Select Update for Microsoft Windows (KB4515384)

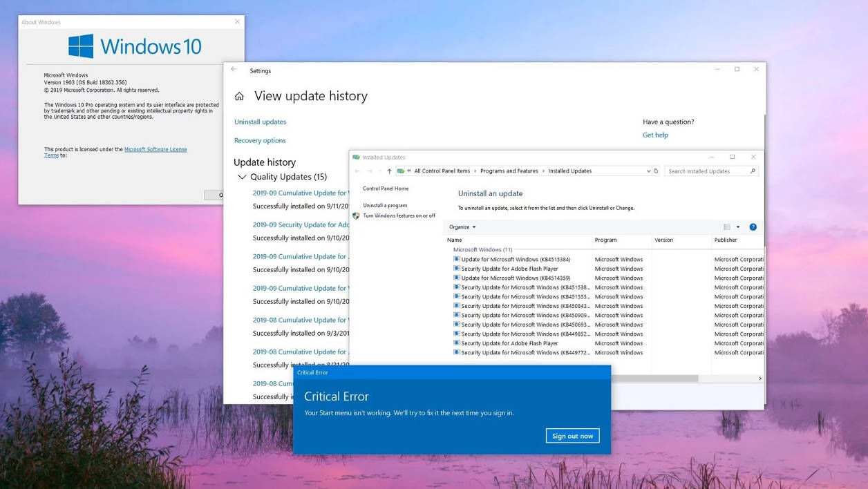point(516,260)
